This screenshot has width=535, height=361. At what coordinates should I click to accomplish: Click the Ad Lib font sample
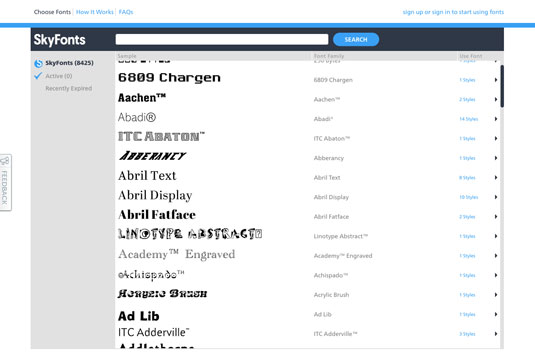pos(139,316)
